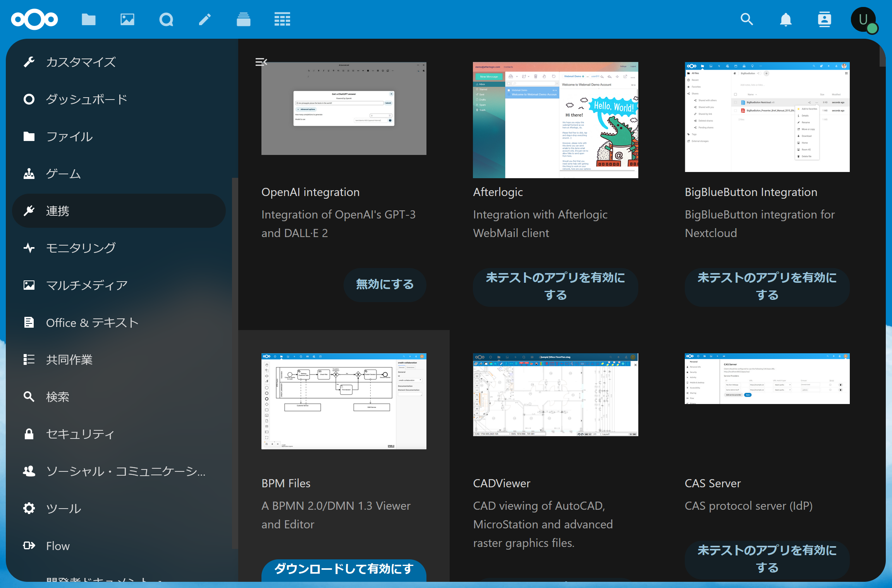Screen dimensions: 892x588
Task: Open the ソーシャル・コミュニケーション category
Action: tap(119, 471)
